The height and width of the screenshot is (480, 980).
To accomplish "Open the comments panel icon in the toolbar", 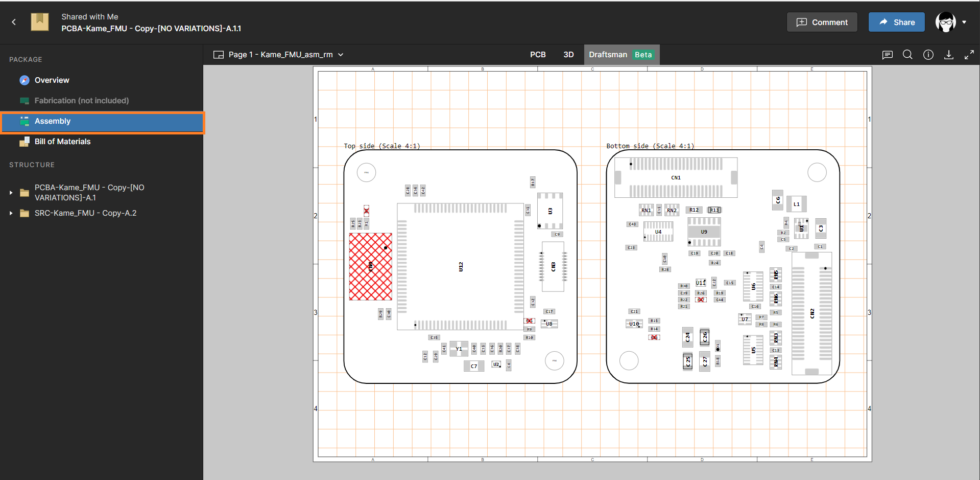I will (887, 55).
